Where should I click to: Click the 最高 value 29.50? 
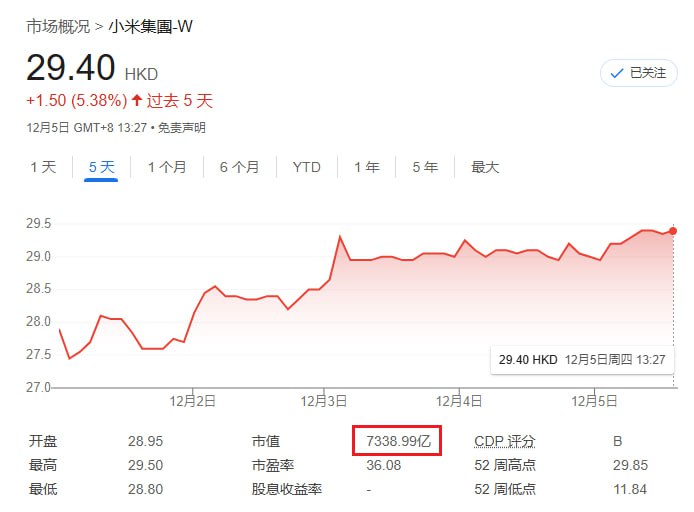pyautogui.click(x=145, y=465)
